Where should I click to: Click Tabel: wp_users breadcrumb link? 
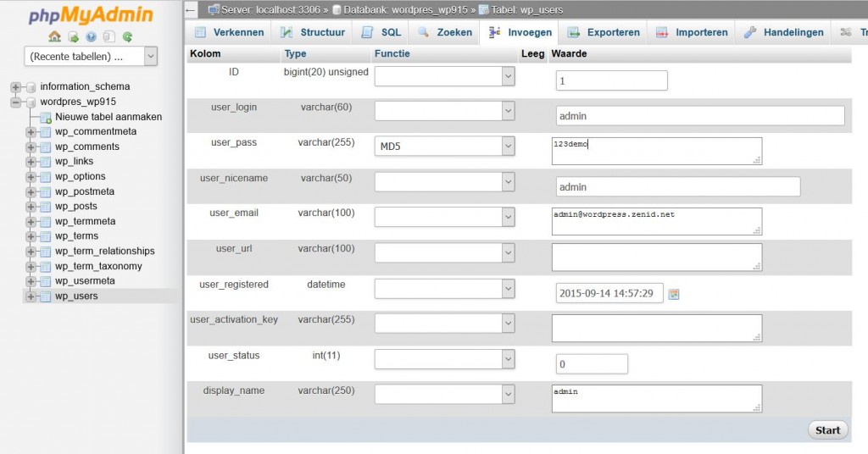point(526,10)
